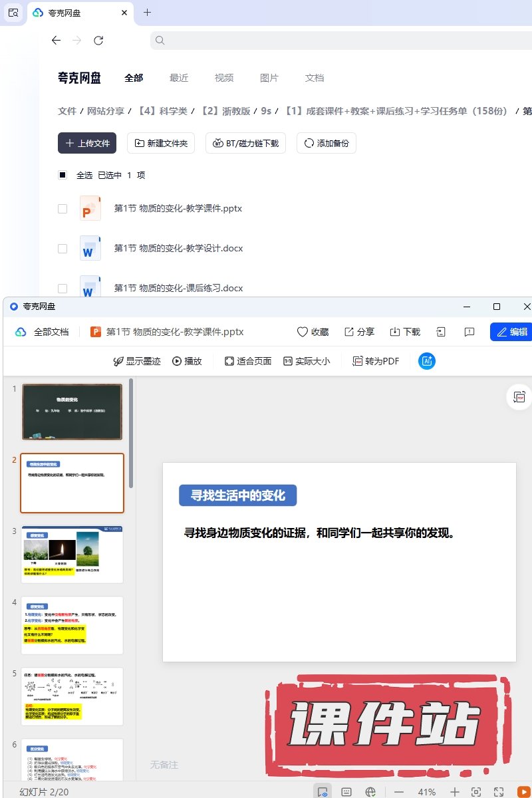Zoom in with the plus icon
Screen dimensions: 532x798
point(455,792)
